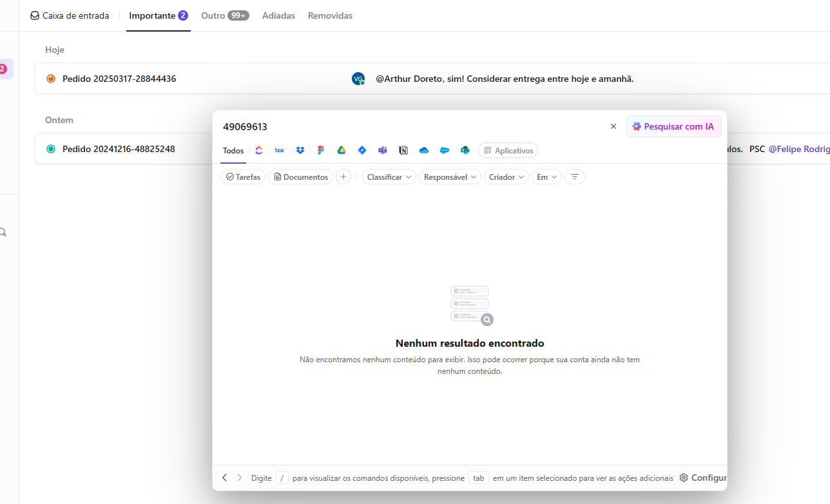Select the Jira app icon
The height and width of the screenshot is (504, 830).
[x=362, y=150]
